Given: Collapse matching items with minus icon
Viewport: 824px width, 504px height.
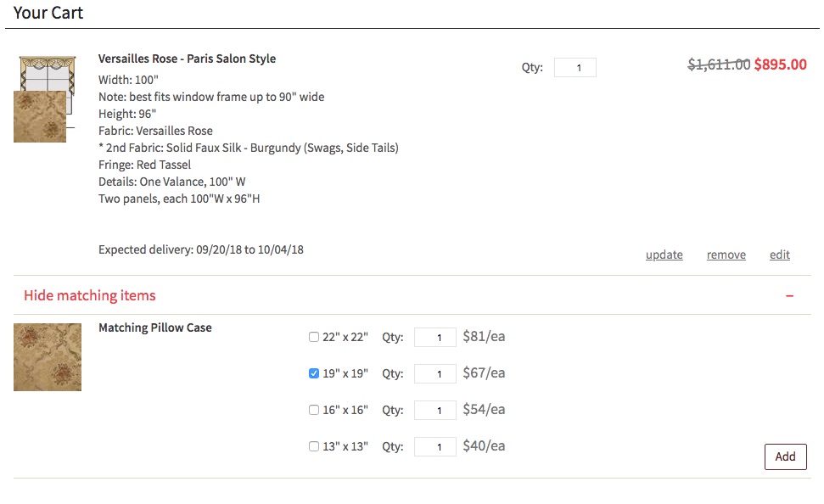Looking at the screenshot, I should [789, 295].
